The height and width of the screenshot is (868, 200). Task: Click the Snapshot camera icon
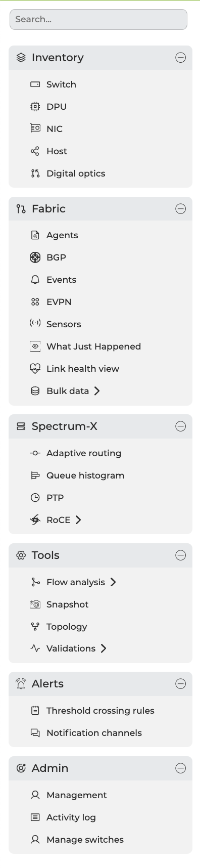pyautogui.click(x=35, y=604)
